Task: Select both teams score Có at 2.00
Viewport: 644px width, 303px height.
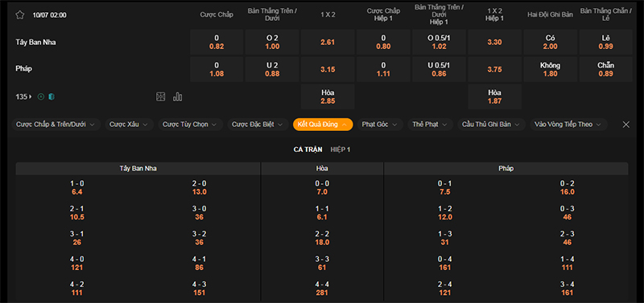Action: [x=551, y=43]
